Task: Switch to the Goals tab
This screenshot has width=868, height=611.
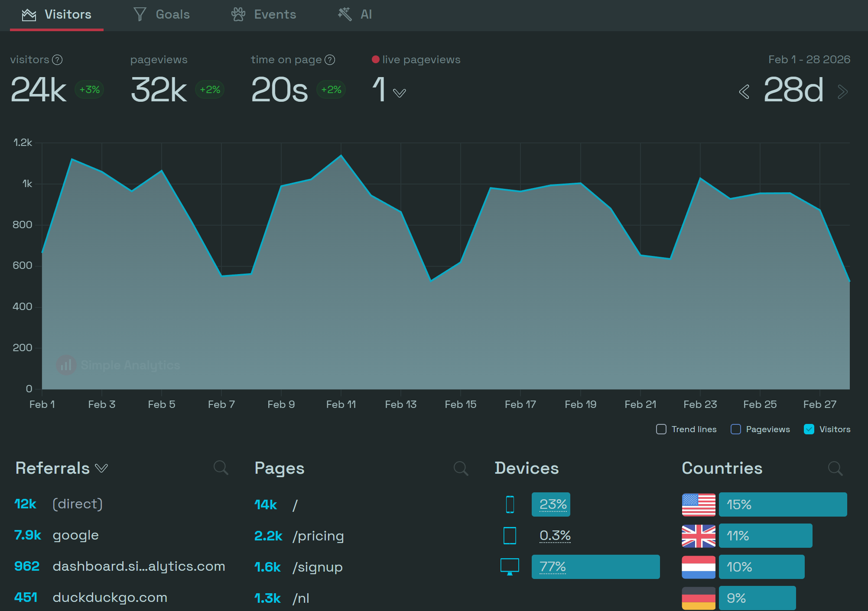Action: (x=172, y=14)
